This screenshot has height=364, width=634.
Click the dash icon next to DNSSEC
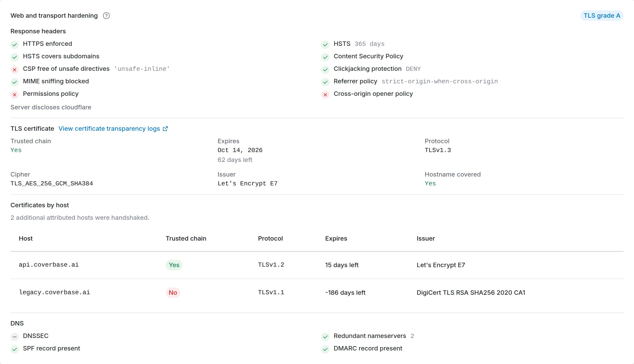[15, 337]
